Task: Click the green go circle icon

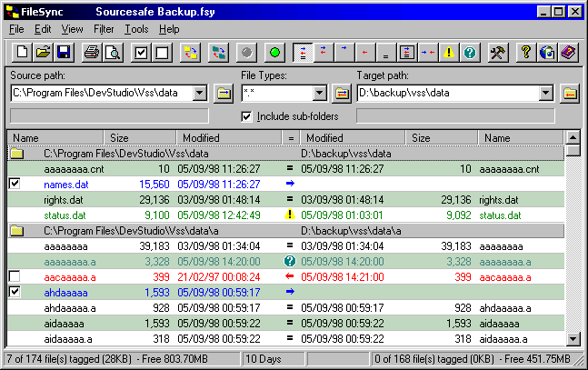Action: [x=274, y=53]
